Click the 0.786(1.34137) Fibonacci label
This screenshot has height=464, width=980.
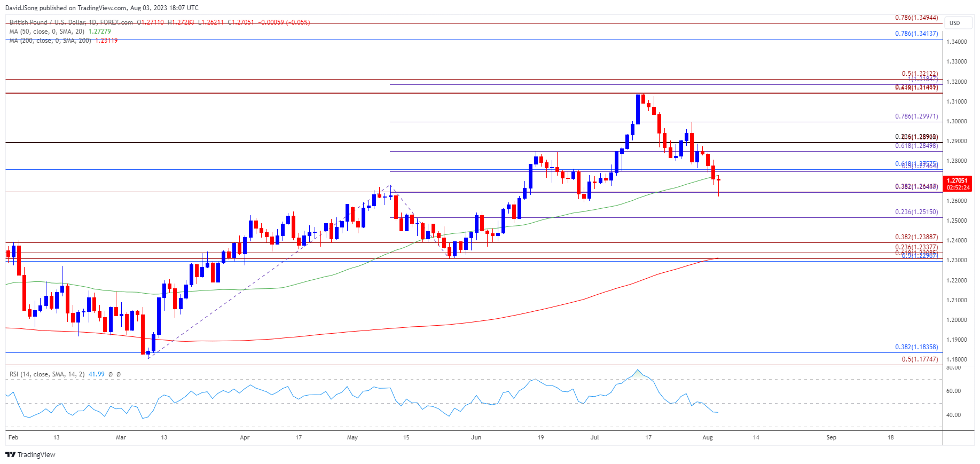click(916, 34)
